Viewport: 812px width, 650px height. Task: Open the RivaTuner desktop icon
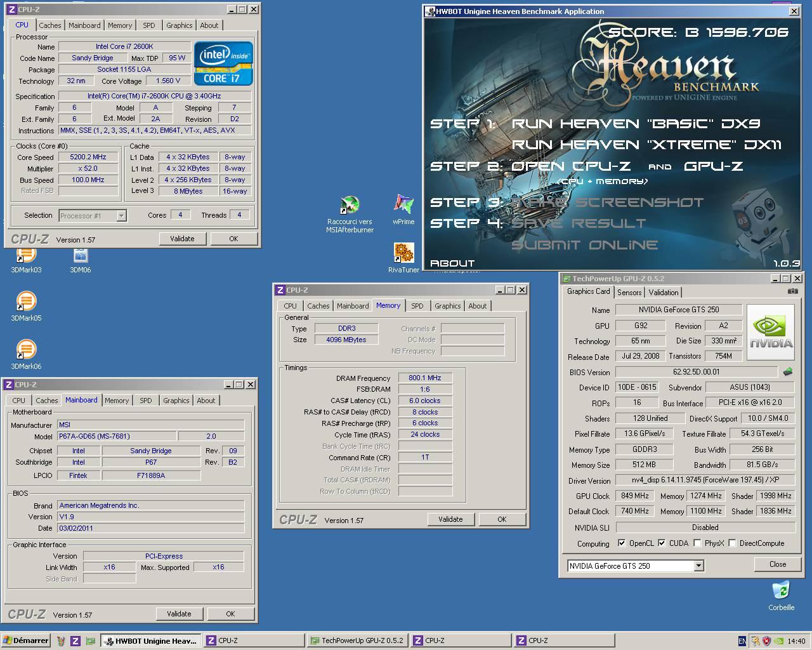tap(403, 258)
